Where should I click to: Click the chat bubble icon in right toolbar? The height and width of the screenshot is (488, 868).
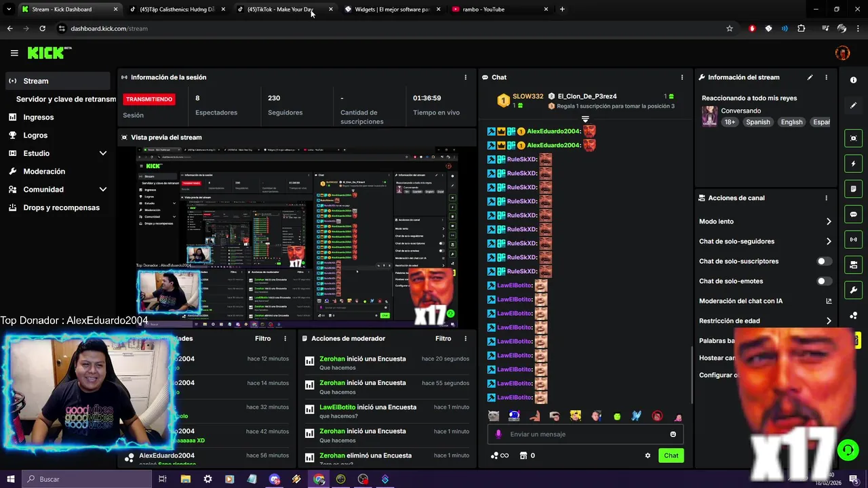pos(853,214)
